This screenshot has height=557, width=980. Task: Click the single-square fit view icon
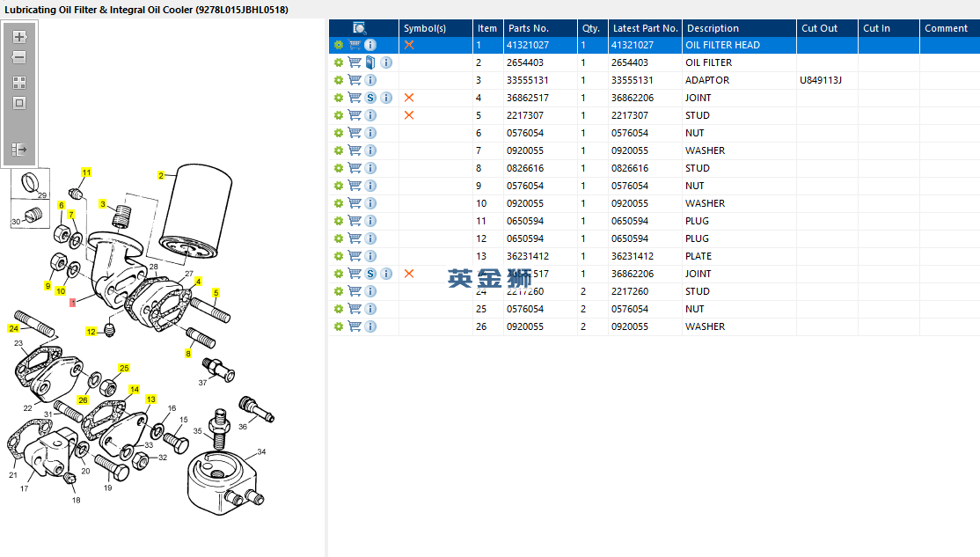pyautogui.click(x=19, y=103)
